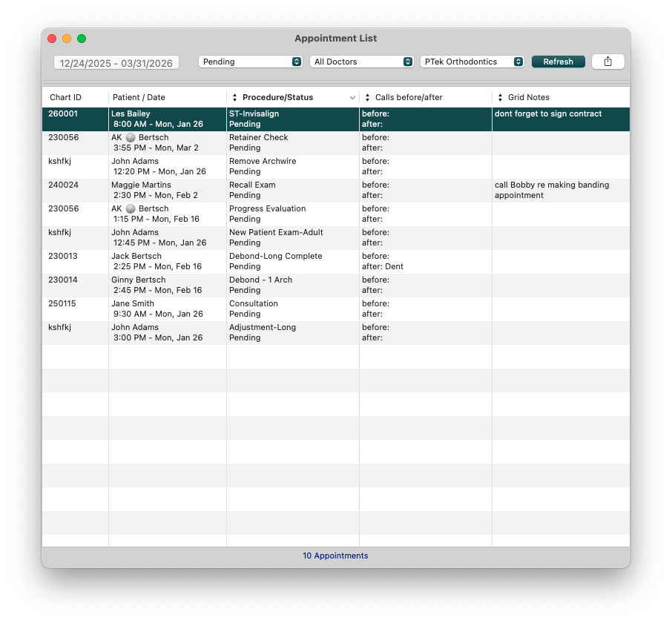The width and height of the screenshot is (672, 623).
Task: Select the Ginny Bertsch patient cell
Action: (x=168, y=285)
